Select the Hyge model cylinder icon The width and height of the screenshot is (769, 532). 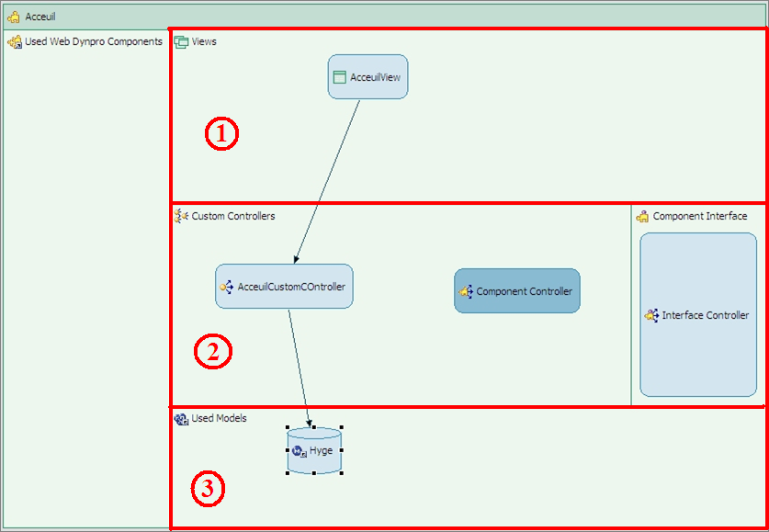pyautogui.click(x=299, y=451)
